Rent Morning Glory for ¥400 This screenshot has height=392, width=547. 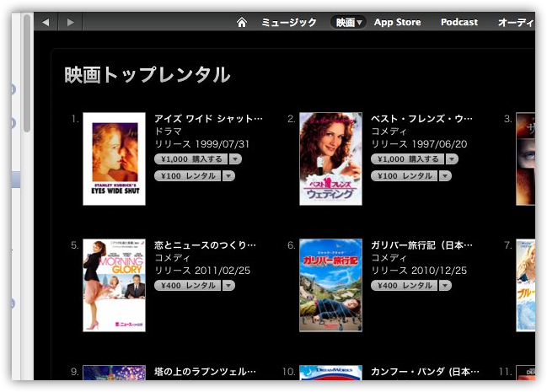(x=187, y=286)
